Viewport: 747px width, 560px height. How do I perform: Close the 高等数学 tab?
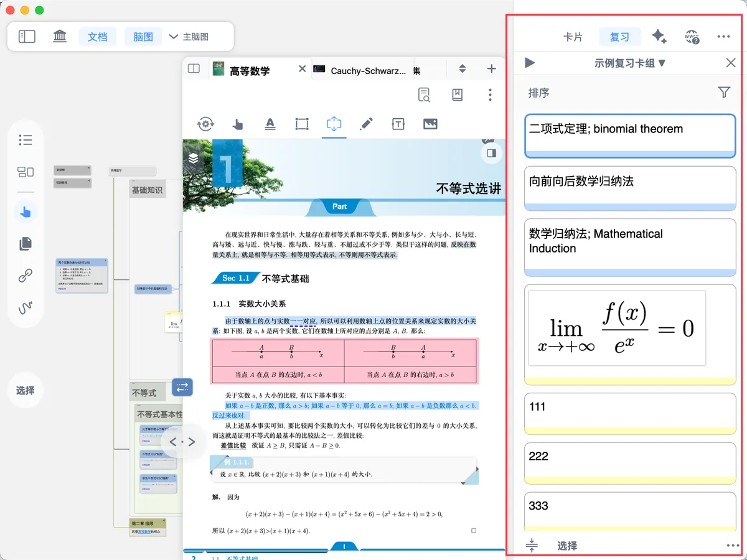coord(302,68)
